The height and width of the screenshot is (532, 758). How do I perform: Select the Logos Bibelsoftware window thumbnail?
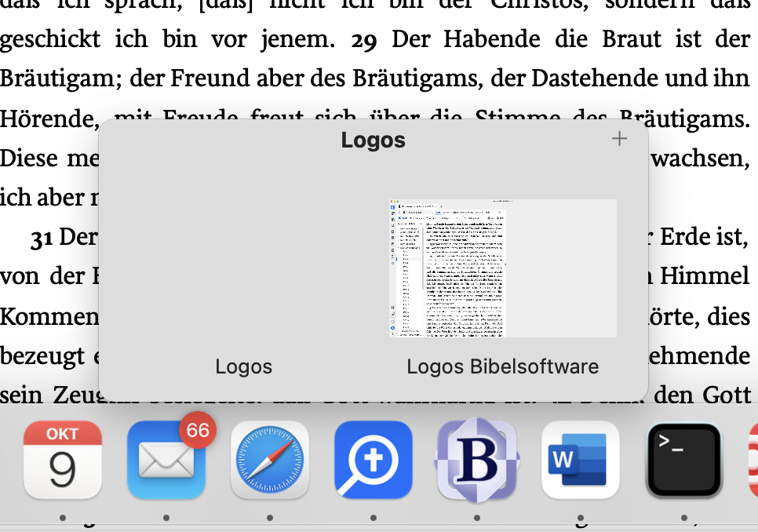[x=503, y=268]
